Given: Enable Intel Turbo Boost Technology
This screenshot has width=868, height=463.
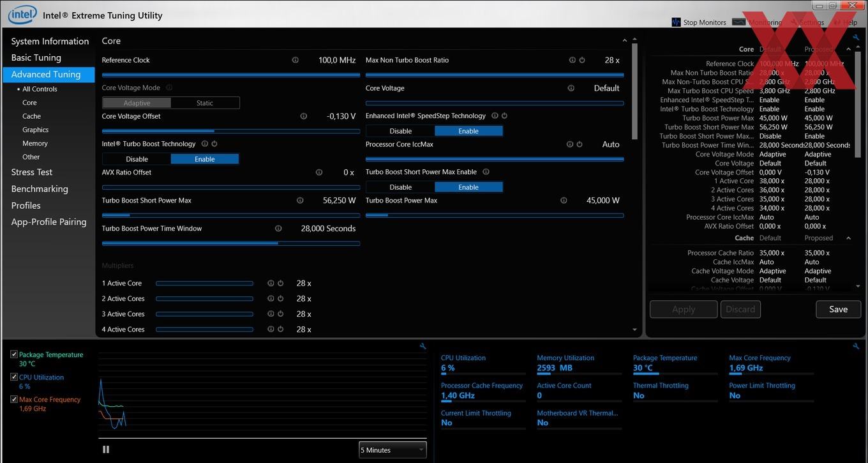Looking at the screenshot, I should 205,159.
